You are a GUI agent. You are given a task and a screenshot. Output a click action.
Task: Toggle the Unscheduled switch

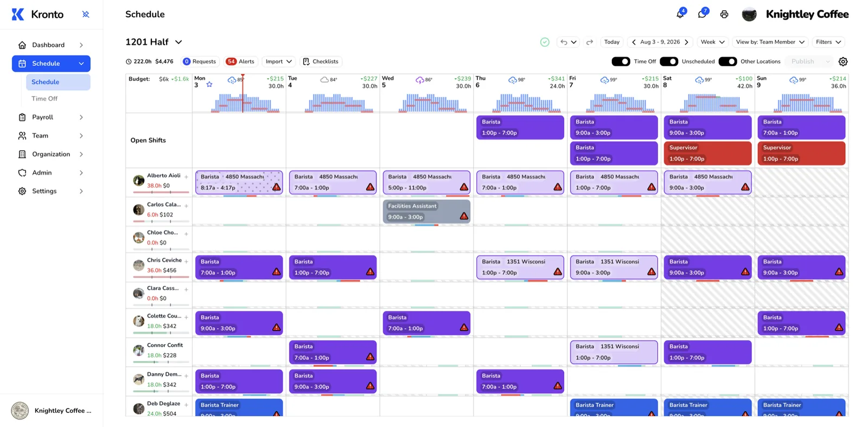click(669, 62)
